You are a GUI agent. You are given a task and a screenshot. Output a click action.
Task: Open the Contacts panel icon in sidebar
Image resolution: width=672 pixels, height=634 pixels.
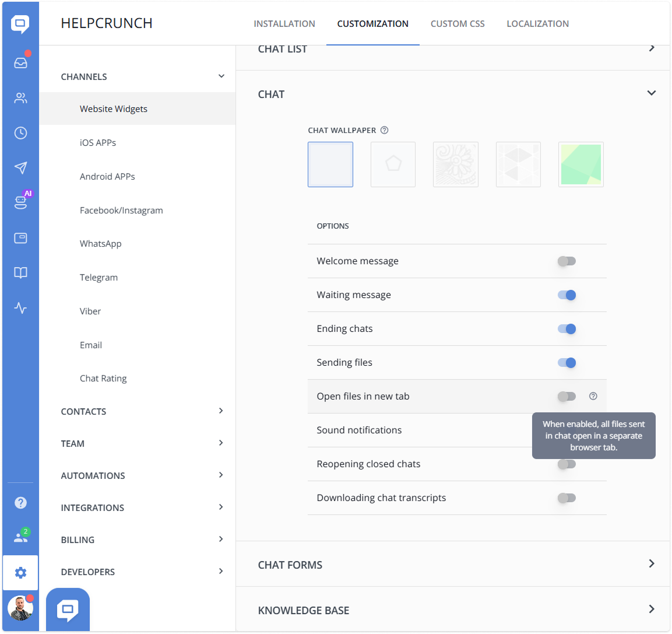pos(20,98)
